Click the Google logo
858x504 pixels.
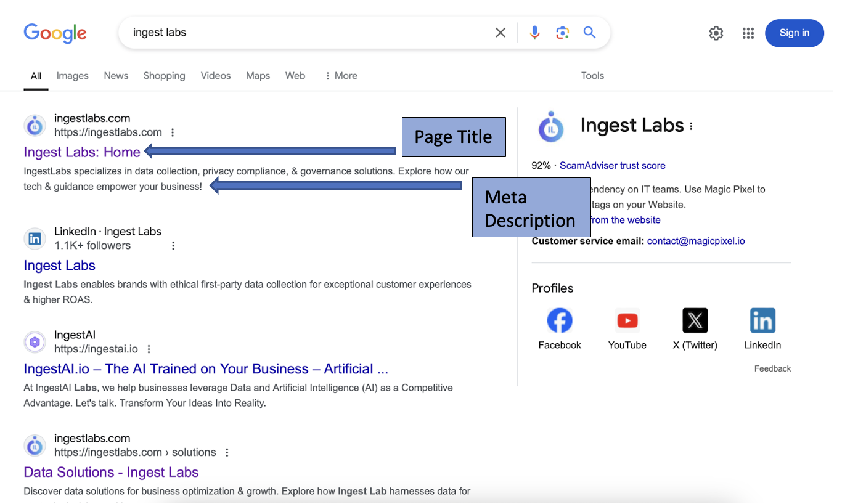point(55,33)
